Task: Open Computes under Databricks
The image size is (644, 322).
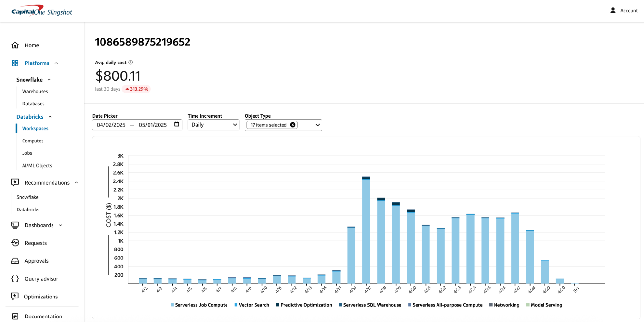Action: pyautogui.click(x=33, y=141)
